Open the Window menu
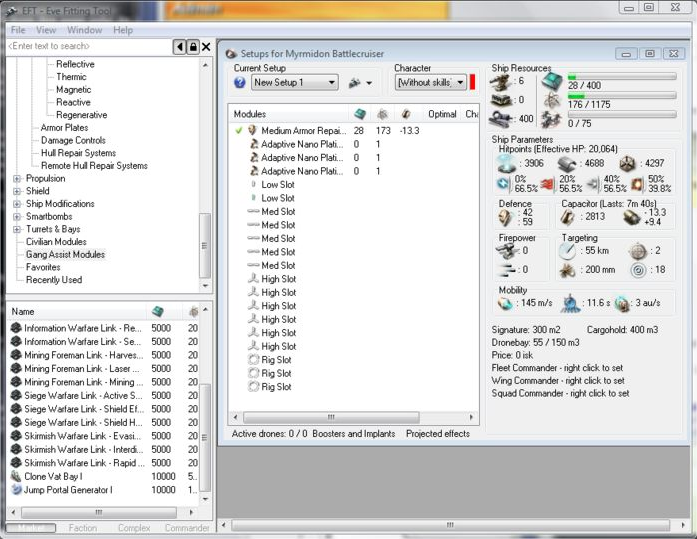The height and width of the screenshot is (539, 697). (84, 30)
